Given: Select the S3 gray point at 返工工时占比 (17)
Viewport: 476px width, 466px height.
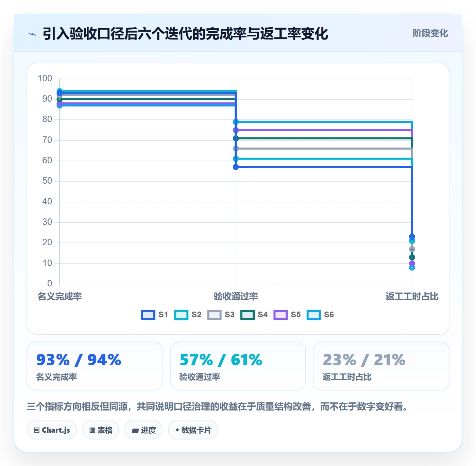Looking at the screenshot, I should pyautogui.click(x=412, y=249).
